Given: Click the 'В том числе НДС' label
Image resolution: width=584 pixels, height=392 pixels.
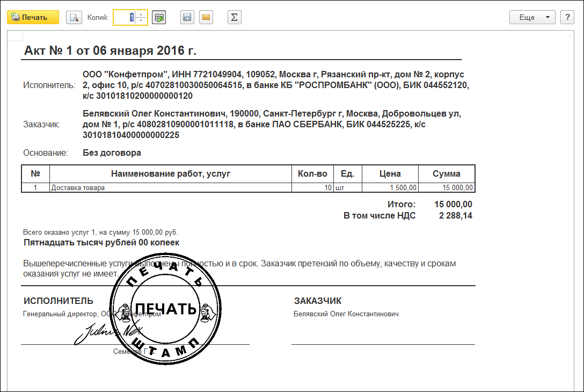Looking at the screenshot, I should (x=379, y=215).
